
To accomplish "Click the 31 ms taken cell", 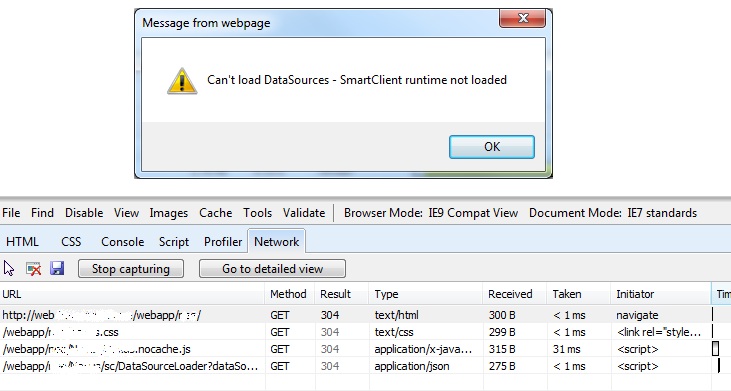I will tap(566, 349).
